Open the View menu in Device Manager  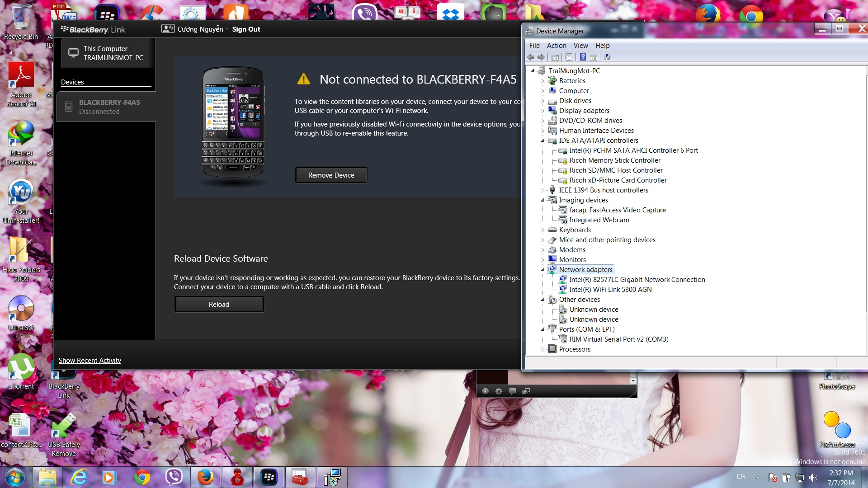tap(581, 46)
